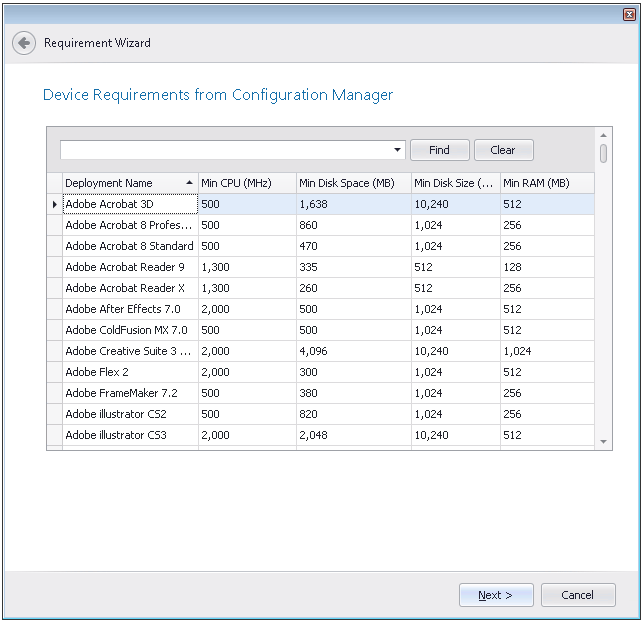642x620 pixels.
Task: Select the Adobe Creative Suite 3 row
Action: click(x=128, y=351)
